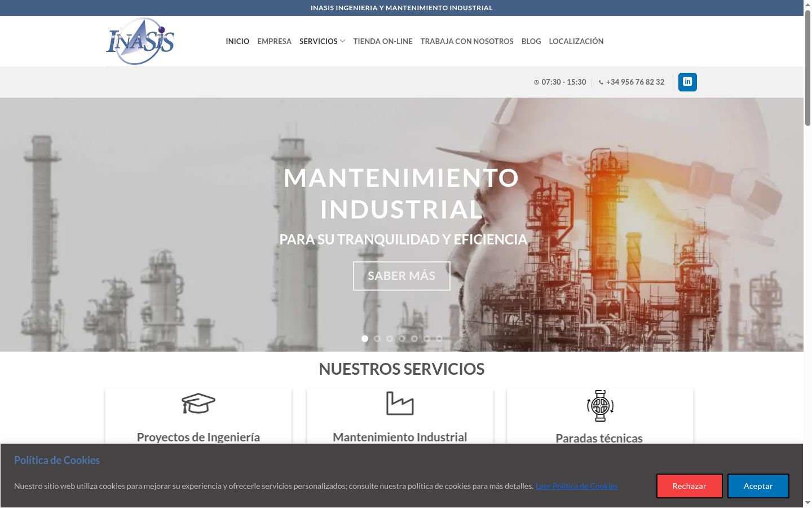Viewport: 812px width, 508px height.
Task: Select the sixth slider dot
Action: coord(427,339)
